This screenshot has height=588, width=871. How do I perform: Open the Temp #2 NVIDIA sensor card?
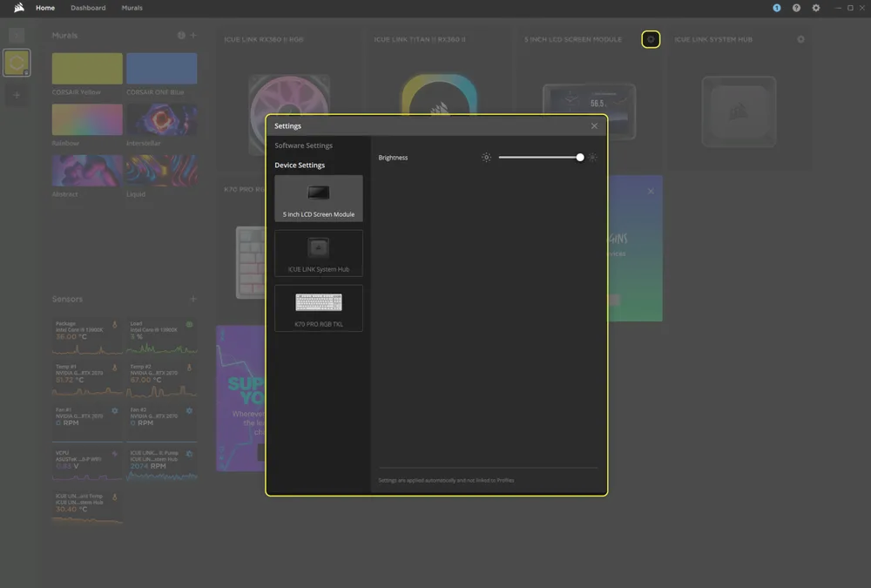coord(162,380)
